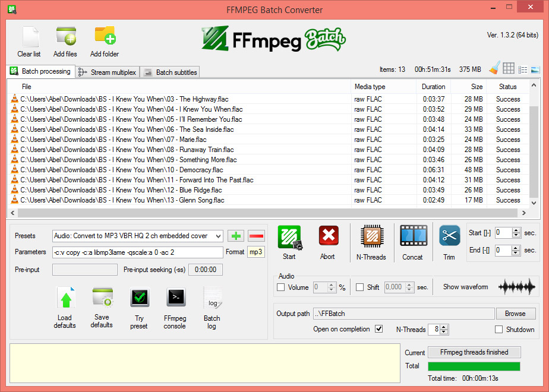Click the Abort icon
Screen dimensions: 549x392
coord(329,236)
